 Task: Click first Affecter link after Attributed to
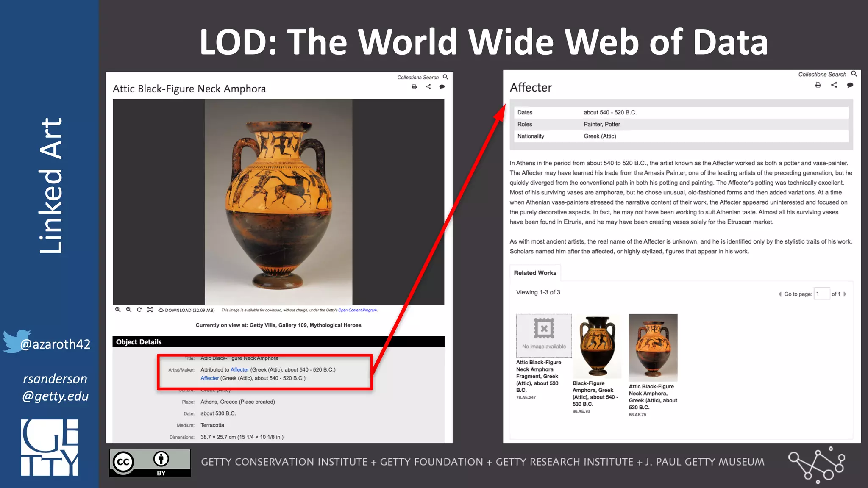(x=239, y=370)
